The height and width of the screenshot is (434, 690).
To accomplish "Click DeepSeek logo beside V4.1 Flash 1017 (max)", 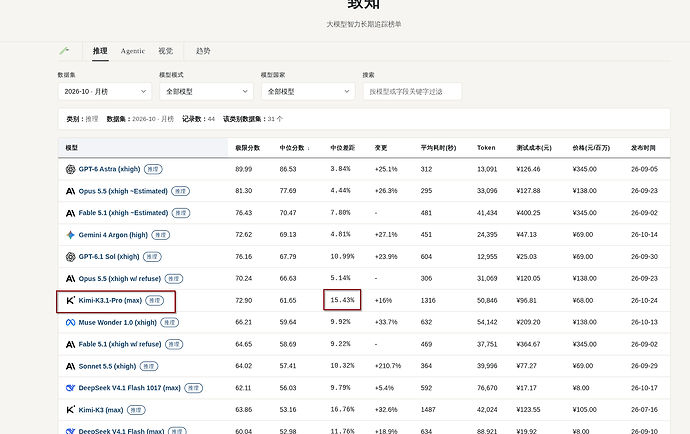I will coord(70,388).
